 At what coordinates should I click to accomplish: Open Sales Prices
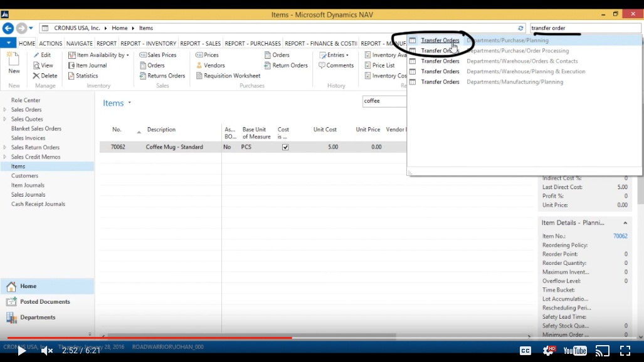[158, 55]
